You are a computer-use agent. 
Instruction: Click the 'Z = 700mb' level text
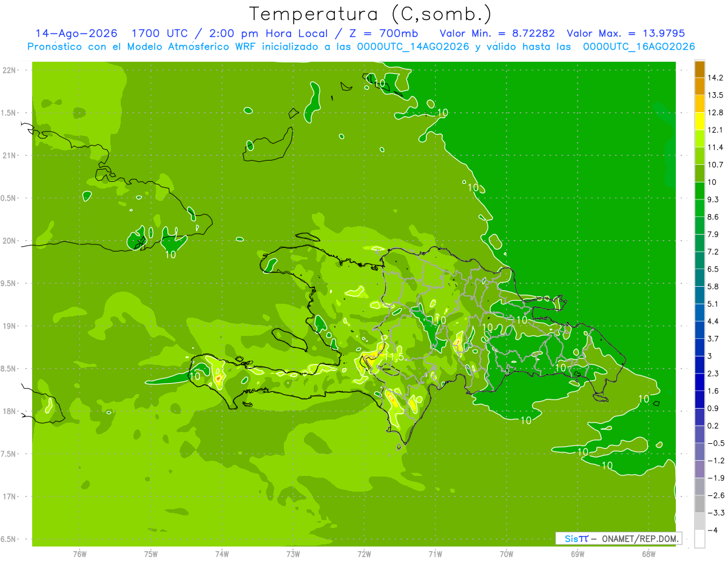coord(383,33)
